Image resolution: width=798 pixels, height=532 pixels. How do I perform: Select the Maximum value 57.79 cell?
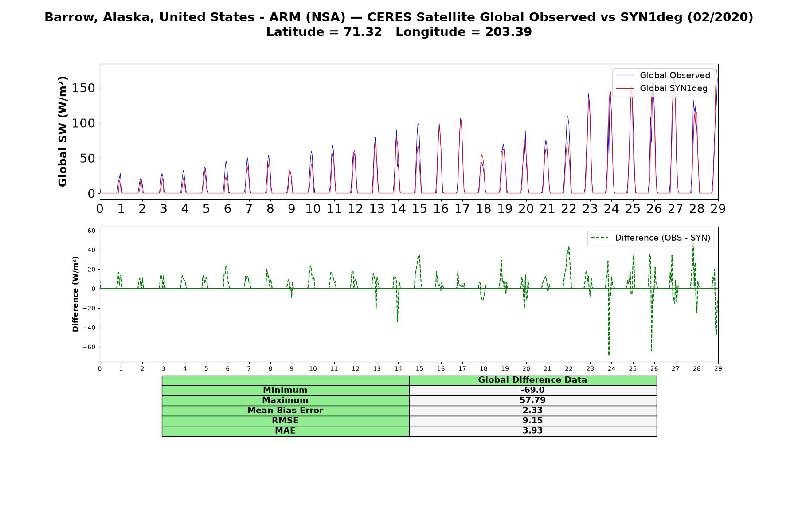coord(532,400)
